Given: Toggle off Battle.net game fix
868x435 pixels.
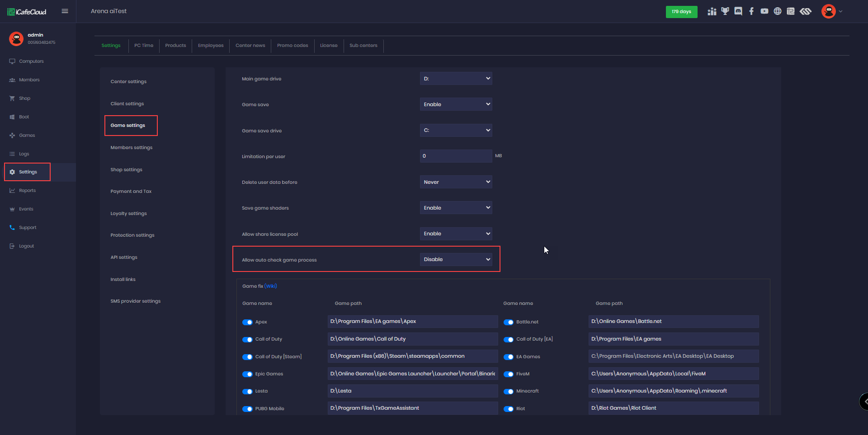Looking at the screenshot, I should (x=509, y=322).
